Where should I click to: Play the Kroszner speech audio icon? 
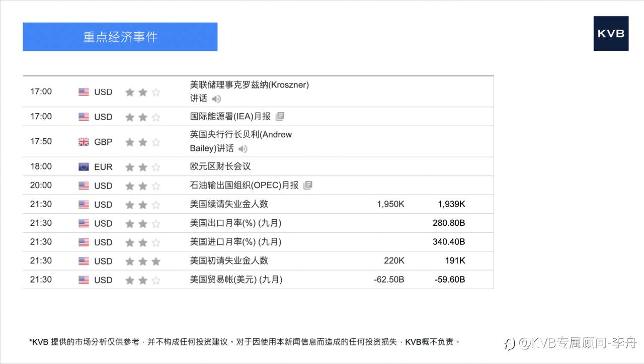(x=216, y=99)
